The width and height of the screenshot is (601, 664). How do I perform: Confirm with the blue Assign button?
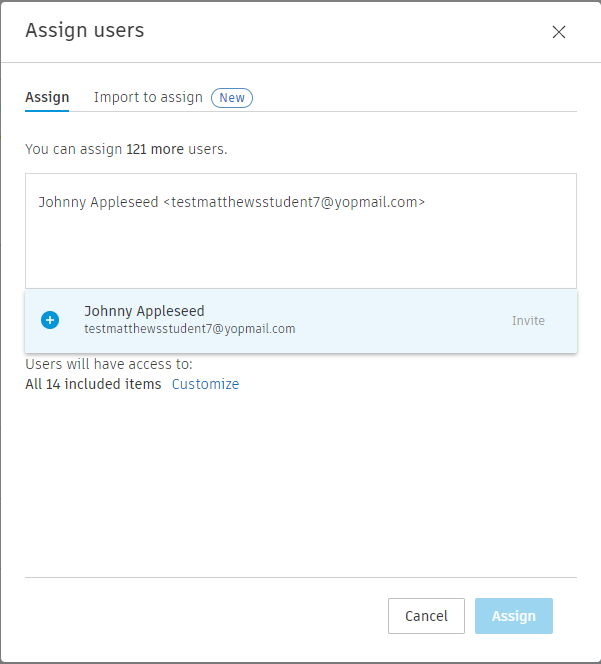(514, 616)
